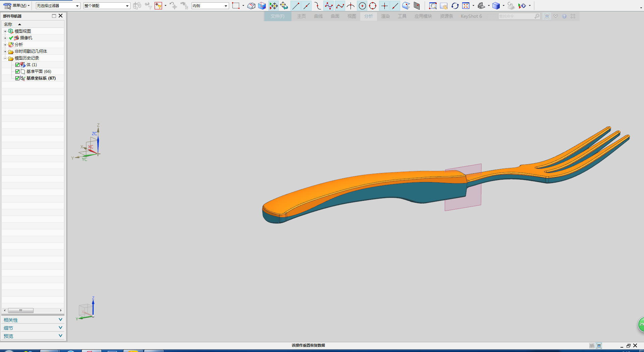Click the clear snap point icon
Screen dimensions: 644x352
(x=284, y=6)
